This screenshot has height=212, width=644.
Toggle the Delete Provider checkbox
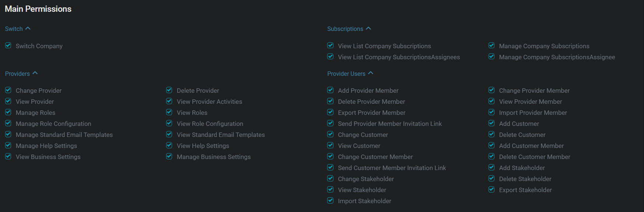click(x=169, y=90)
